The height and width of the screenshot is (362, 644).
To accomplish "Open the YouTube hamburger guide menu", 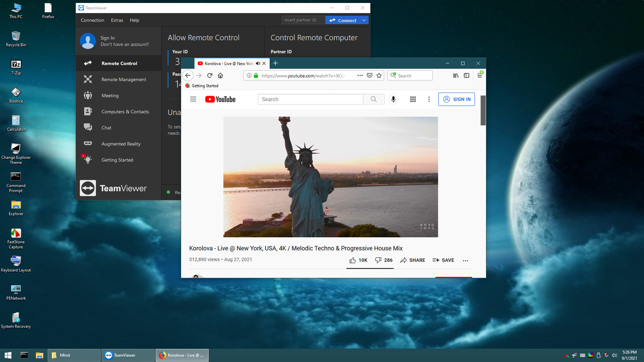I will (193, 99).
